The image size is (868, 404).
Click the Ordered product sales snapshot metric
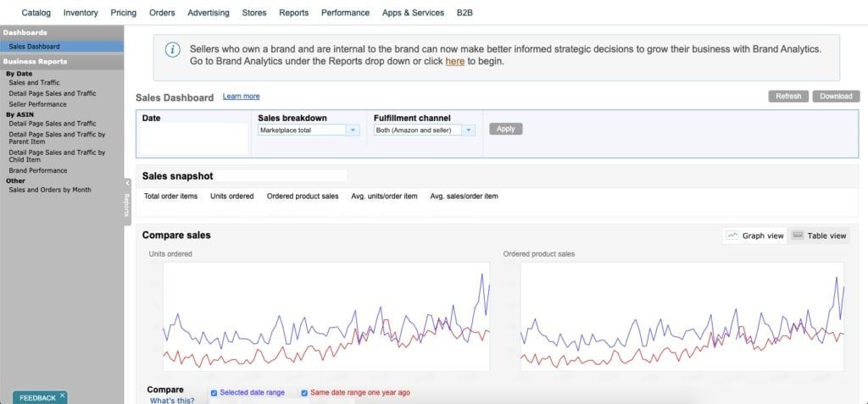(x=303, y=196)
